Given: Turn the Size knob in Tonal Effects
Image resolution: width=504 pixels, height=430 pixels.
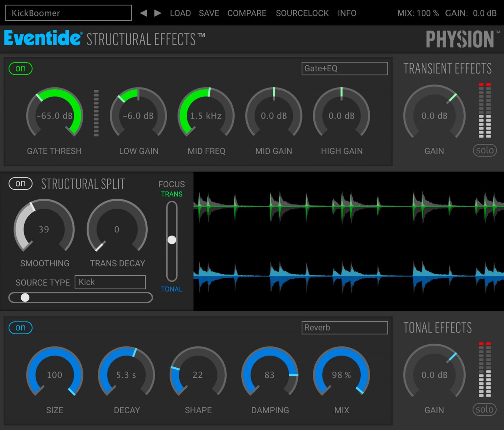Looking at the screenshot, I should pos(54,375).
